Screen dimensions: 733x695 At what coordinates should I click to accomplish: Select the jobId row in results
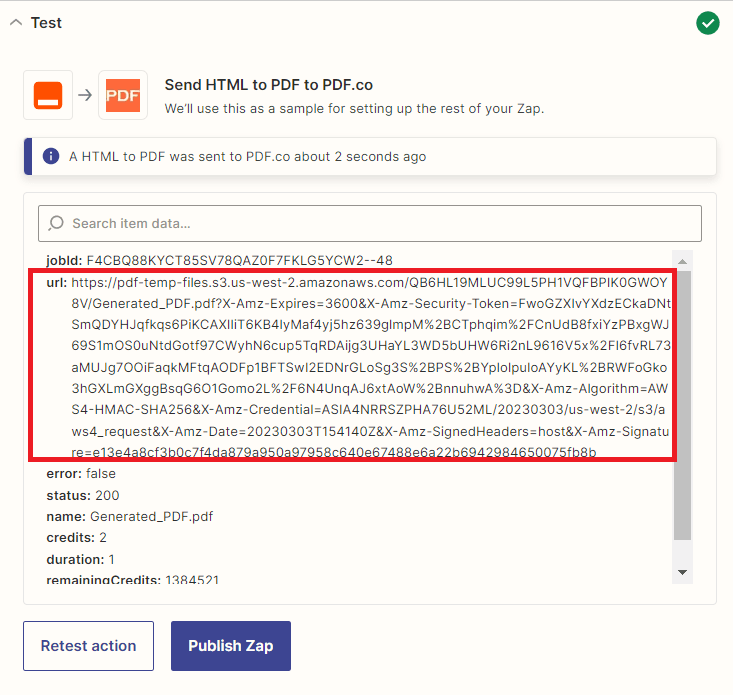[x=219, y=260]
